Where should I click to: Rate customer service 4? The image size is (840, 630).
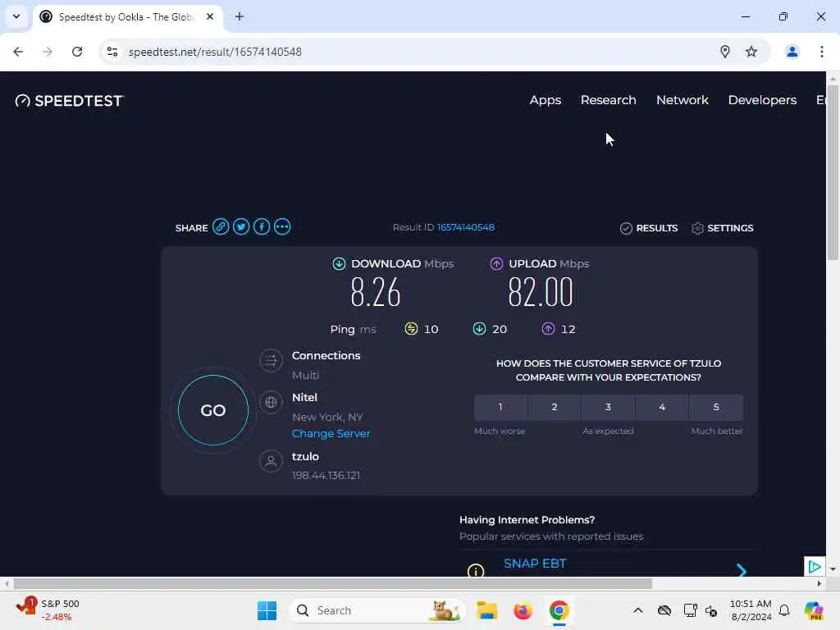point(662,407)
